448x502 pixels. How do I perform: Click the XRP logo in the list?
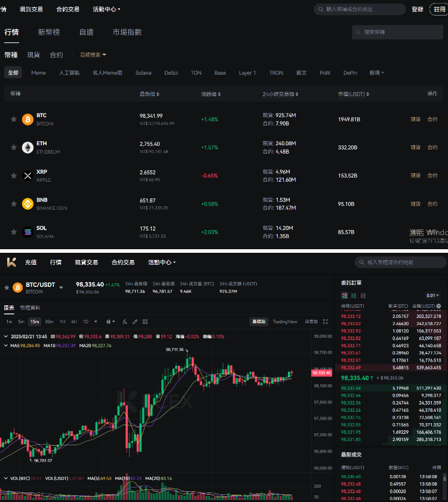point(28,176)
